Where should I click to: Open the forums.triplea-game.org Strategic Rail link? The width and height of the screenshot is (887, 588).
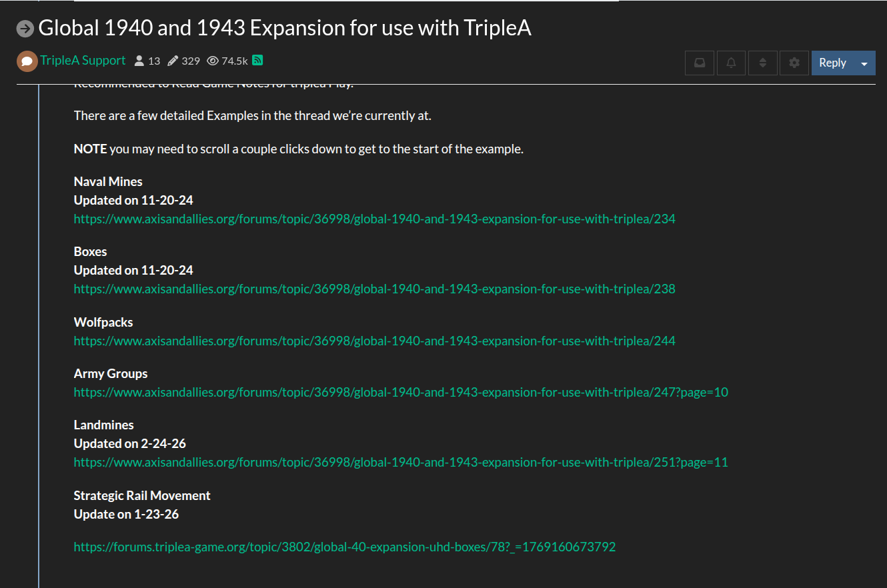click(x=345, y=547)
